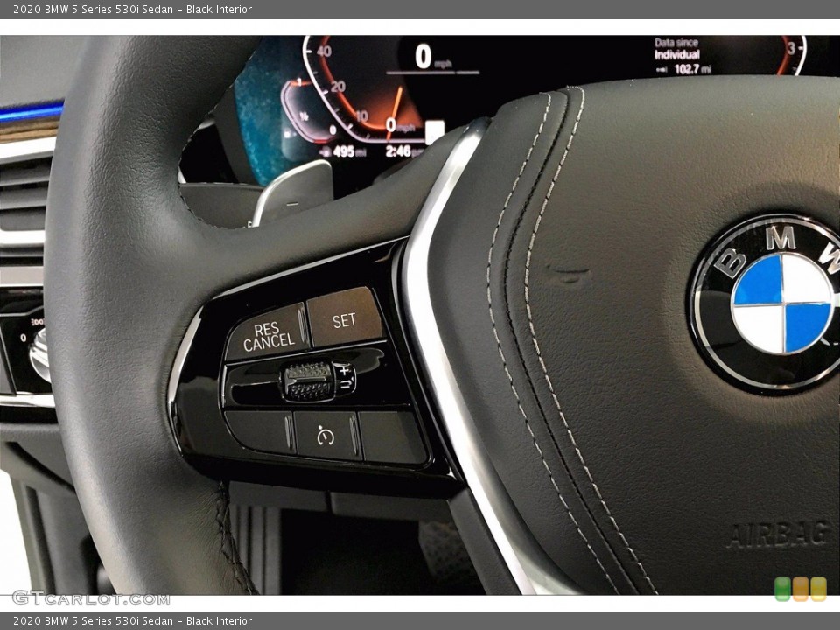
Task: Click the blank button right of the limiter icon
Action: pyautogui.click(x=393, y=437)
